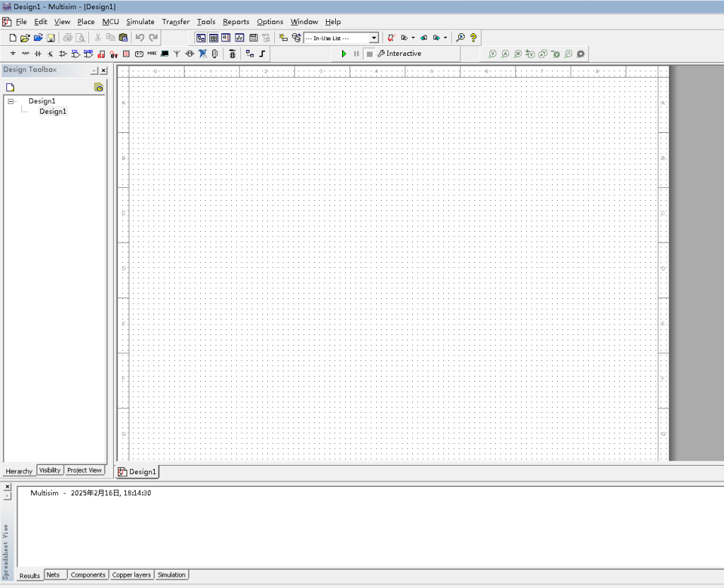
Task: Place voltage probe
Action: [493, 54]
